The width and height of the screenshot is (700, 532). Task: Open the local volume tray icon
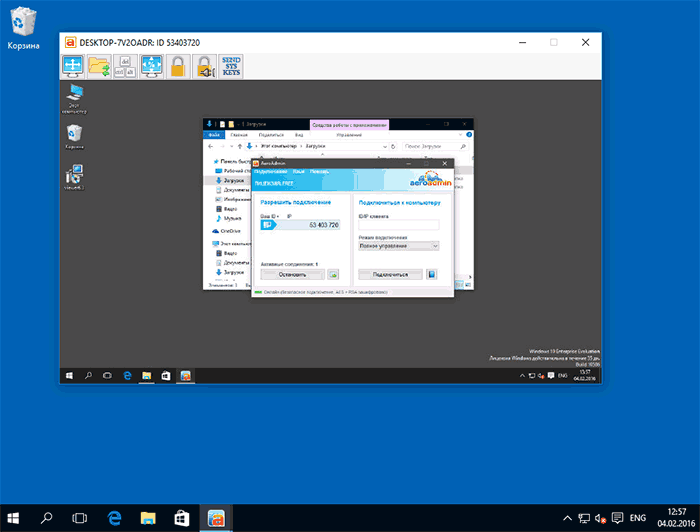click(x=600, y=518)
